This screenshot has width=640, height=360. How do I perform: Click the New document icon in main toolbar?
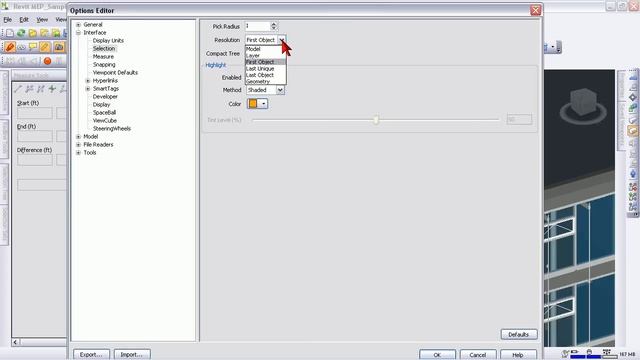coord(10,33)
